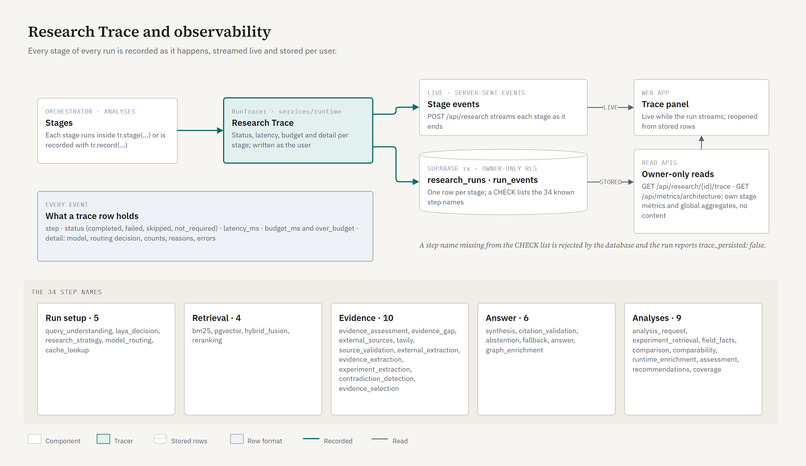Click the Owner-only reads box
The width and height of the screenshot is (806, 466).
701,191
